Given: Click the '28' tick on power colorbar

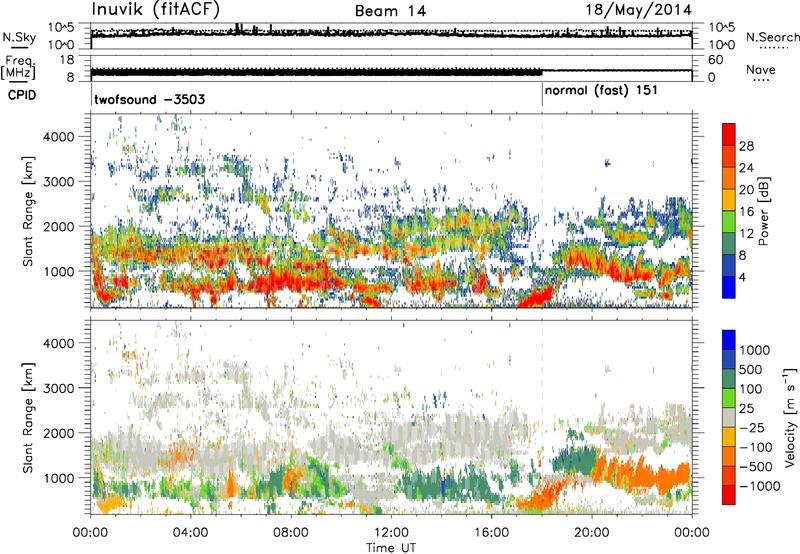Looking at the screenshot, I should click(746, 146).
